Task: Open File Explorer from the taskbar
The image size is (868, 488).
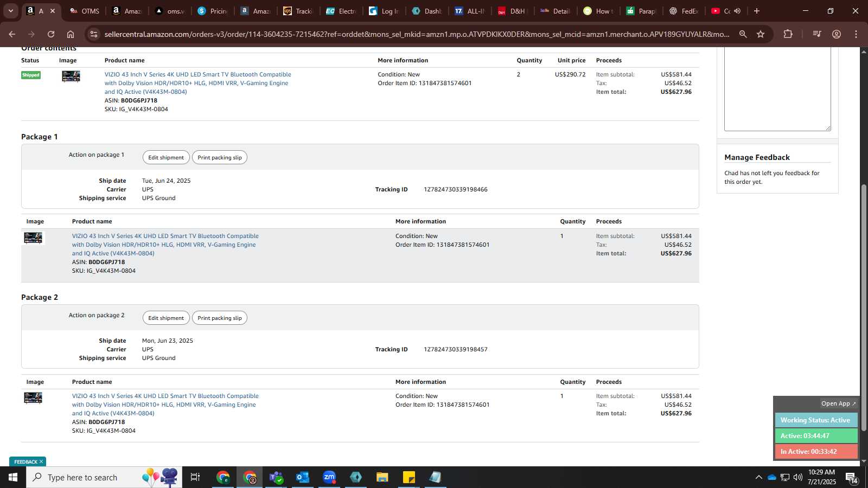Action: click(x=382, y=477)
